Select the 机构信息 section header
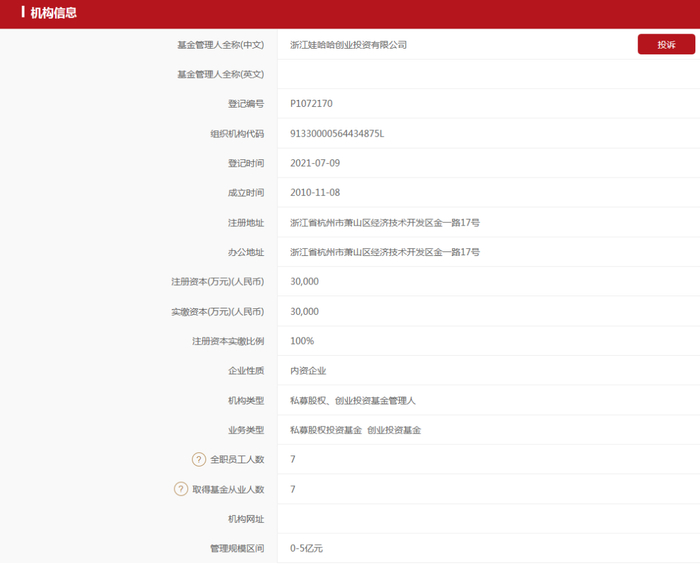700x565 pixels. 53,12
